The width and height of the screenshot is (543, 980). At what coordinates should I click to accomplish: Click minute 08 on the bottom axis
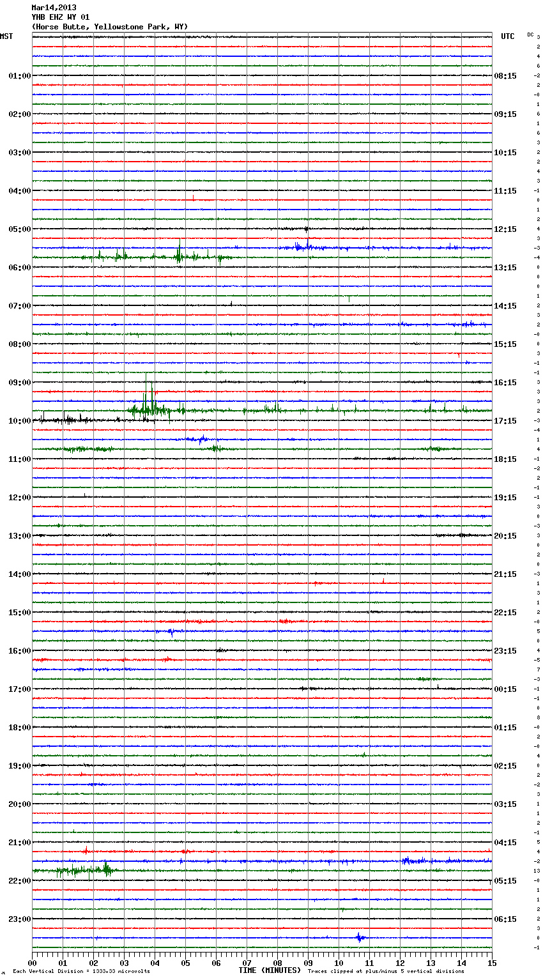[x=277, y=963]
